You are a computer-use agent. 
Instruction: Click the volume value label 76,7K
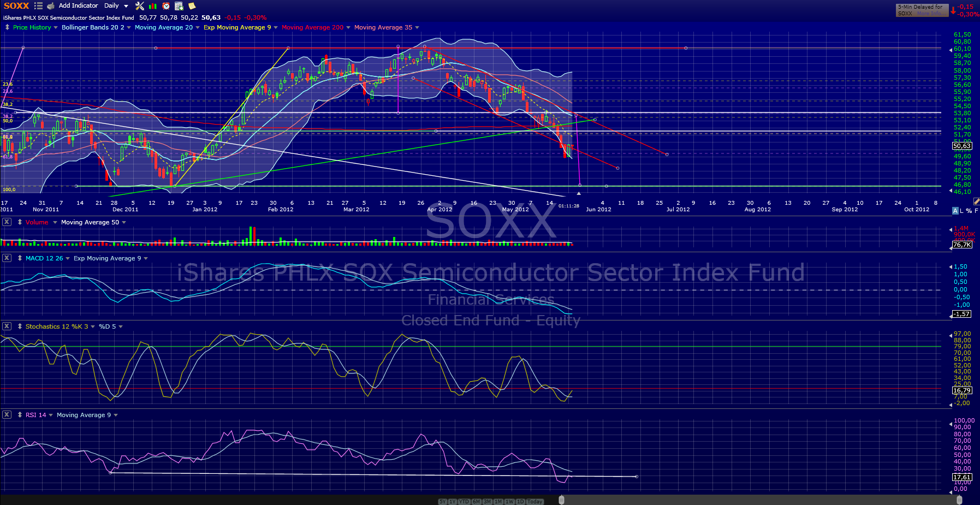pos(962,245)
